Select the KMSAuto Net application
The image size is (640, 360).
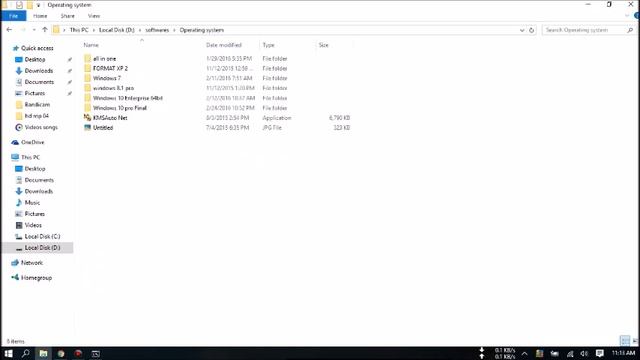coord(110,118)
